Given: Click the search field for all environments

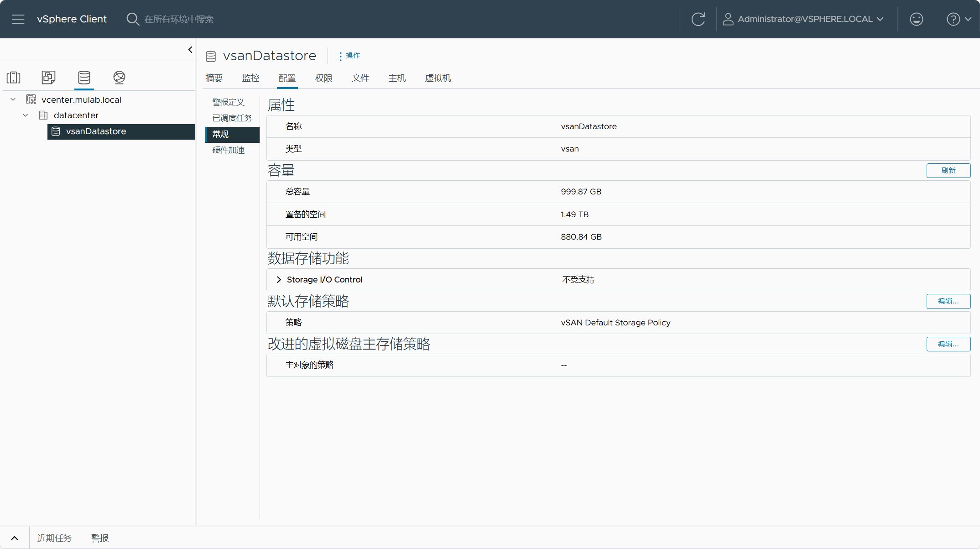Looking at the screenshot, I should [179, 19].
